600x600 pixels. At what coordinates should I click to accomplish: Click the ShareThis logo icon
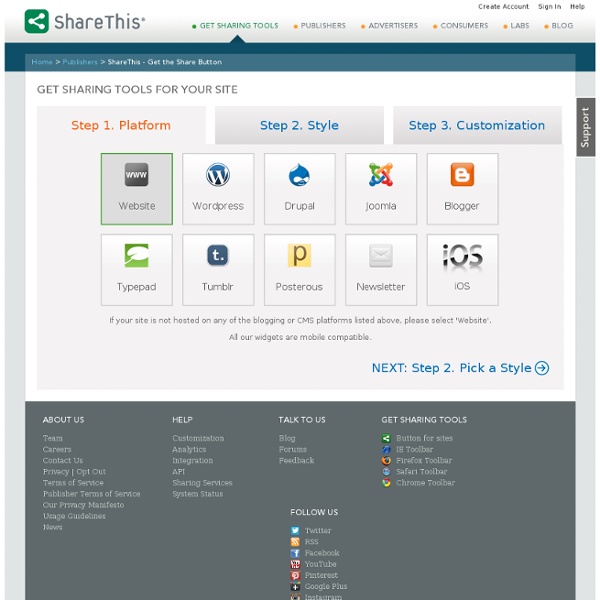[36, 21]
